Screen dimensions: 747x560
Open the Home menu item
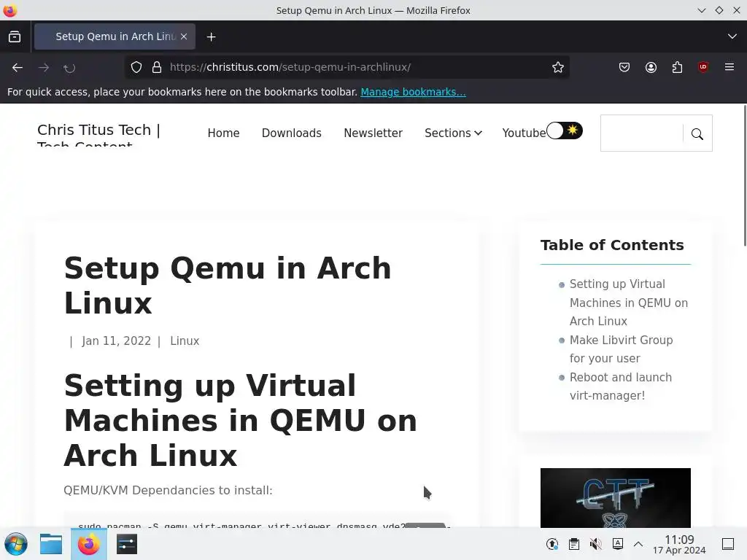tap(223, 133)
